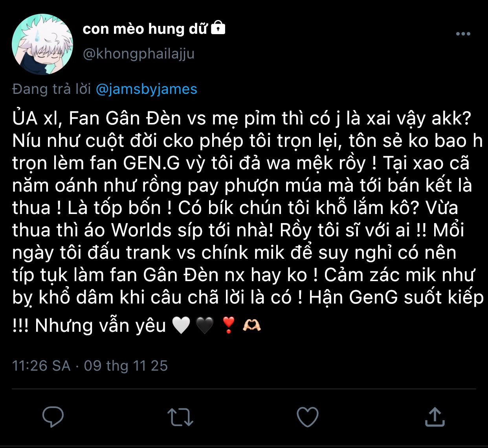The width and height of the screenshot is (488, 448).
Task: Open the @khongphailajju handle
Action: [139, 53]
